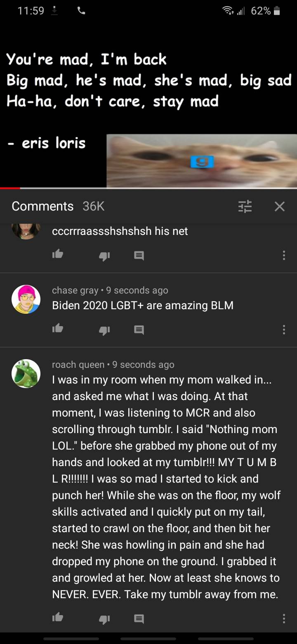The image size is (297, 644).
Task: Like roach queen's tumblr comment
Action: coord(58,618)
